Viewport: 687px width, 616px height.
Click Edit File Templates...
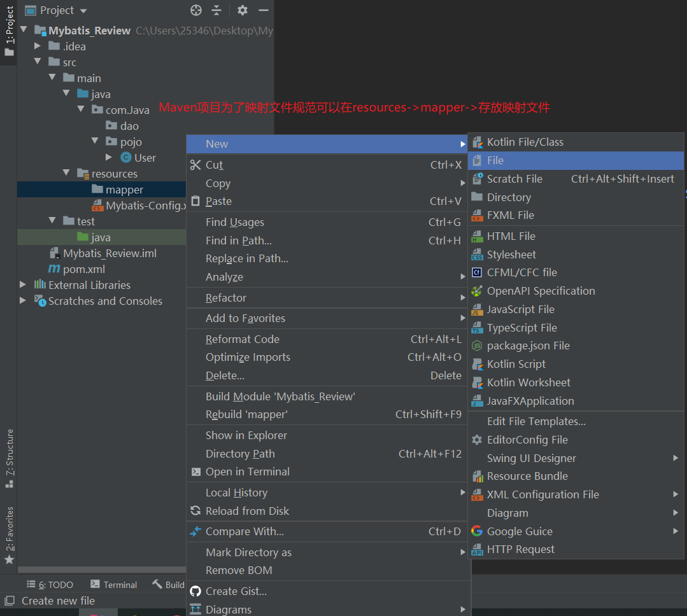(576, 422)
